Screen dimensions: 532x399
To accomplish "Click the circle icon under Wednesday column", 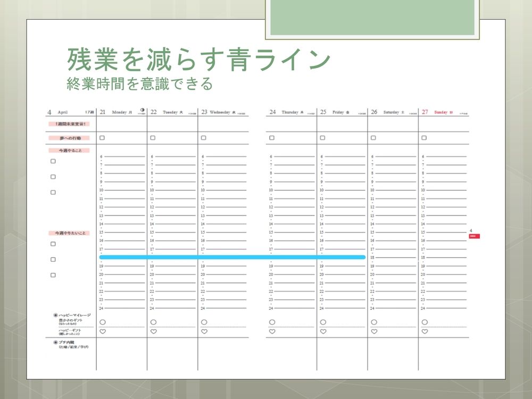I will 204,322.
